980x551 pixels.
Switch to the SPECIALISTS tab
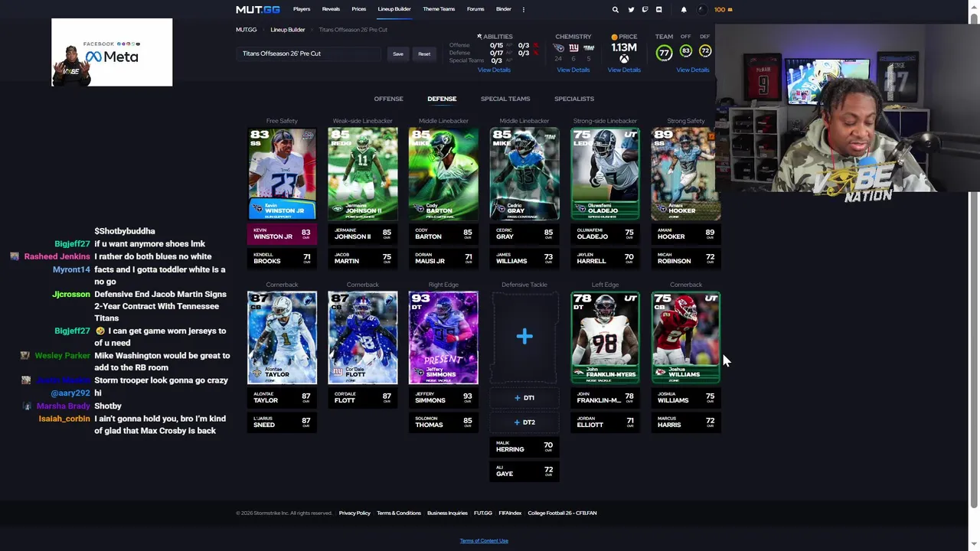[574, 99]
